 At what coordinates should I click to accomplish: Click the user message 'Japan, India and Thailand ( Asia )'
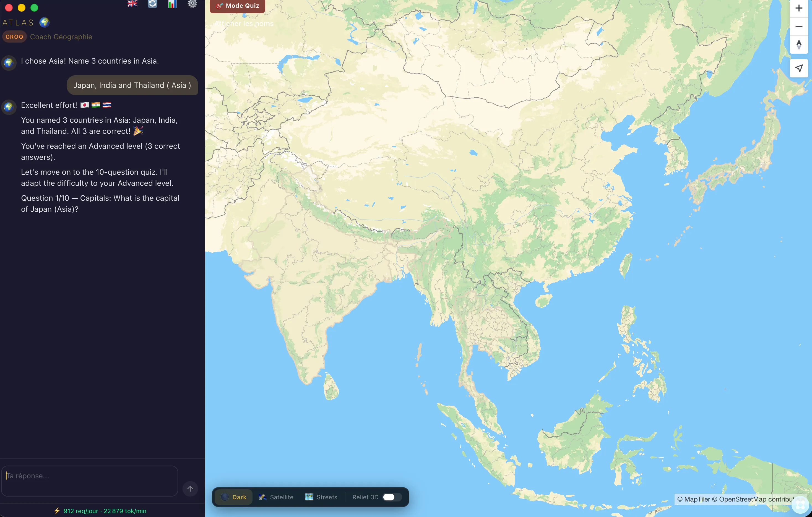132,85
